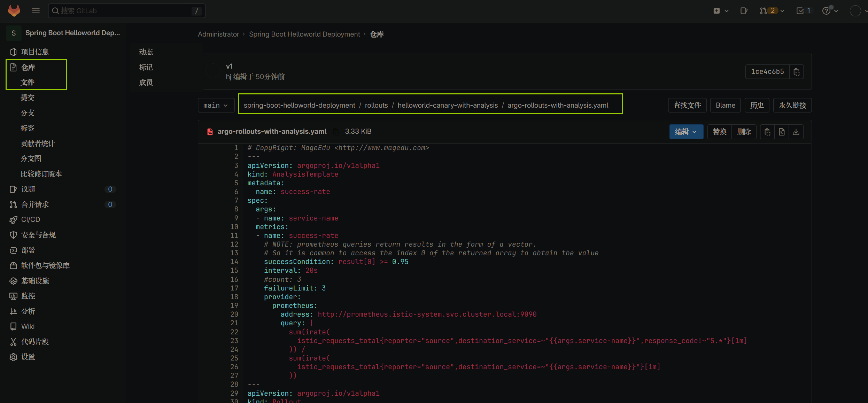Copy file path icon beside filename

(336, 132)
